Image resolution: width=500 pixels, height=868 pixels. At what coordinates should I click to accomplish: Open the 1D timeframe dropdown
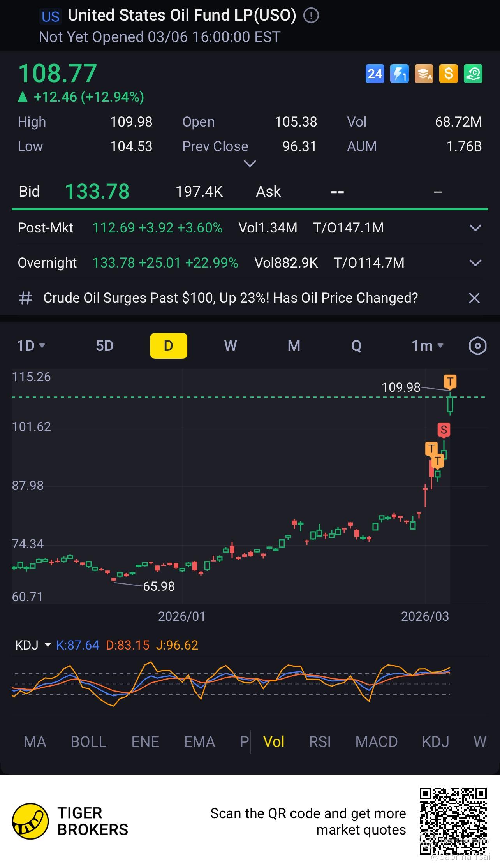tap(31, 346)
